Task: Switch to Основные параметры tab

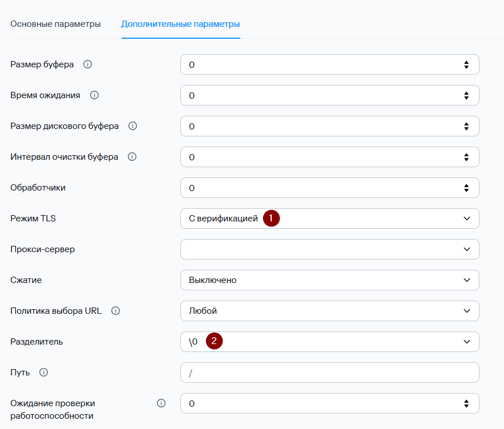Action: [55, 24]
